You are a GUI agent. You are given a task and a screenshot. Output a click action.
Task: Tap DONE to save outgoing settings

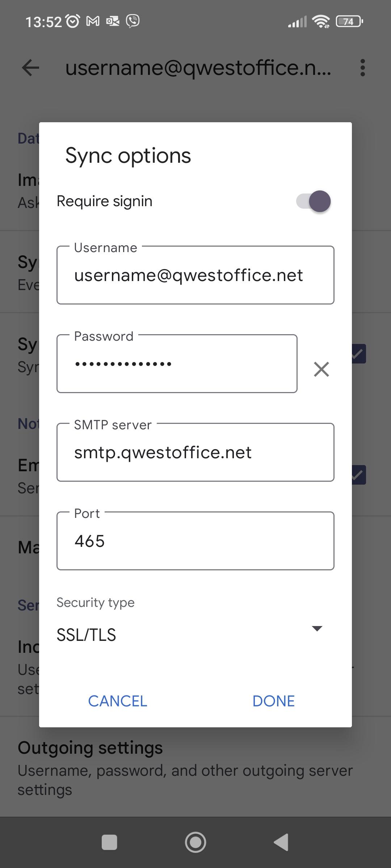tap(273, 701)
